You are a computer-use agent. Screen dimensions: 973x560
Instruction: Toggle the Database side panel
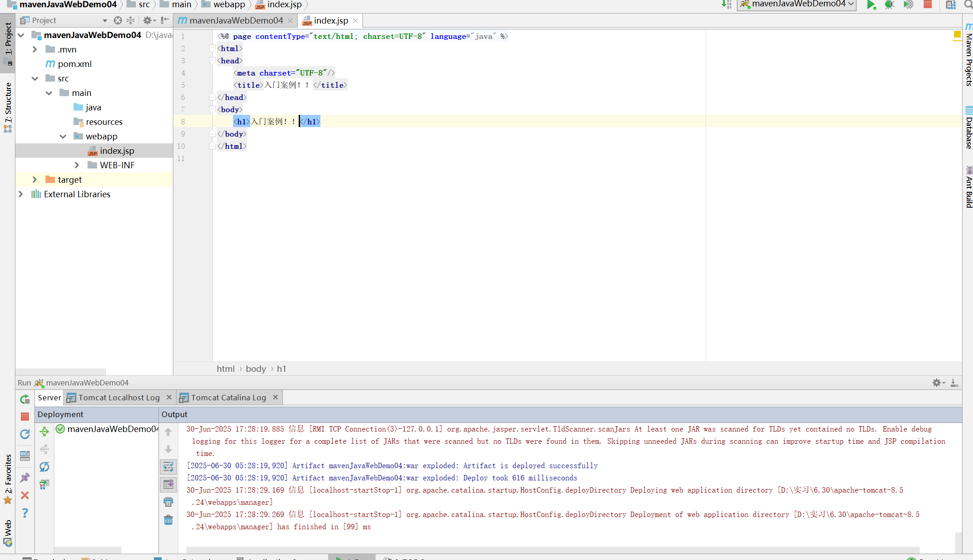click(968, 128)
